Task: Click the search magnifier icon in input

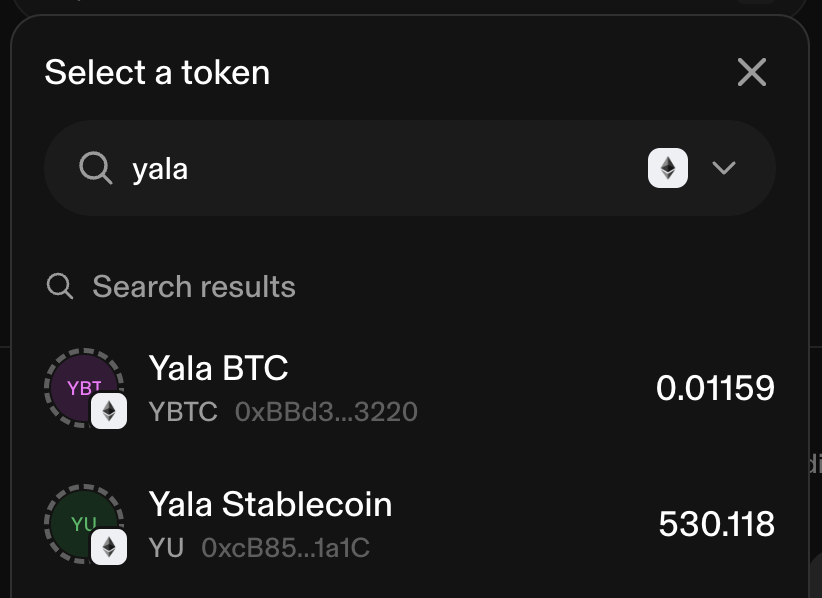Action: [x=95, y=168]
